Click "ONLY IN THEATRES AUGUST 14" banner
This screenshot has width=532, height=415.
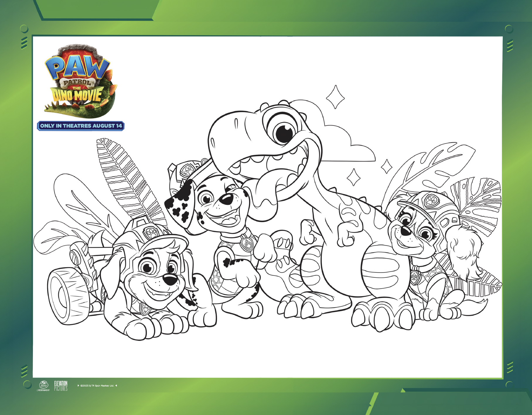81,126
